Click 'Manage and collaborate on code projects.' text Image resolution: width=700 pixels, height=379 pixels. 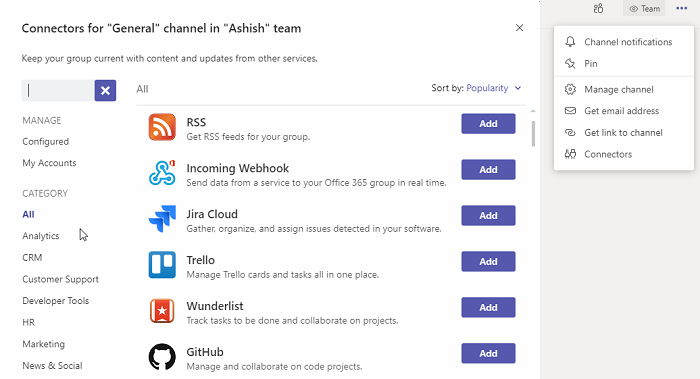click(274, 367)
